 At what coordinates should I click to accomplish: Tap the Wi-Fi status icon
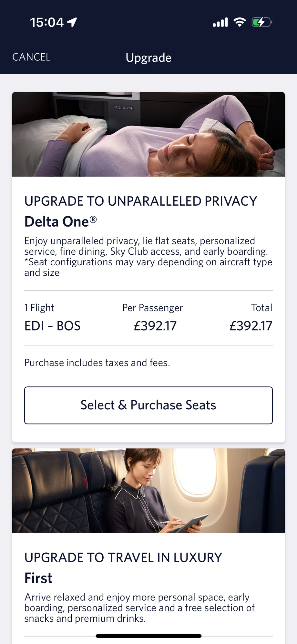240,22
